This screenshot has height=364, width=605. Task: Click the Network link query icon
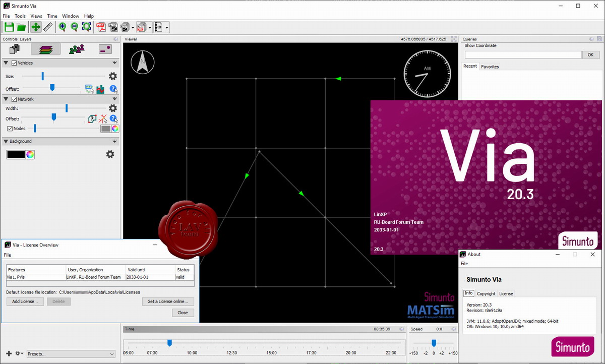click(92, 119)
